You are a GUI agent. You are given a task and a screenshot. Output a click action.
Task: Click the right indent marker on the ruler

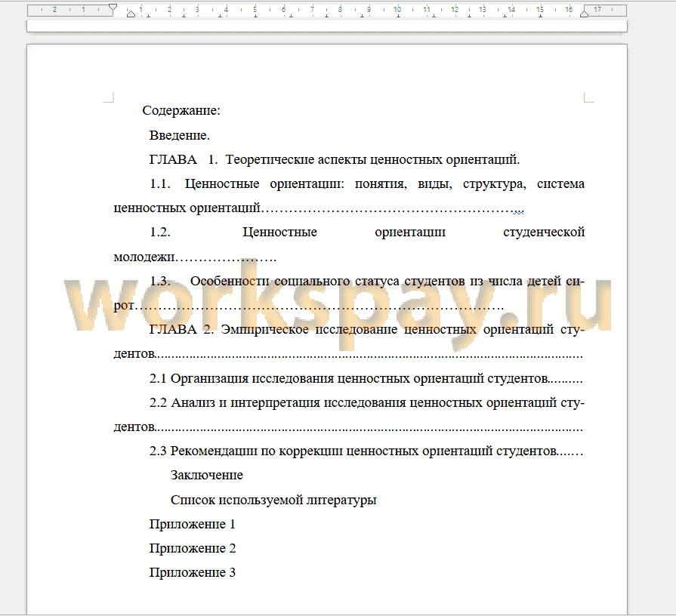pyautogui.click(x=584, y=14)
